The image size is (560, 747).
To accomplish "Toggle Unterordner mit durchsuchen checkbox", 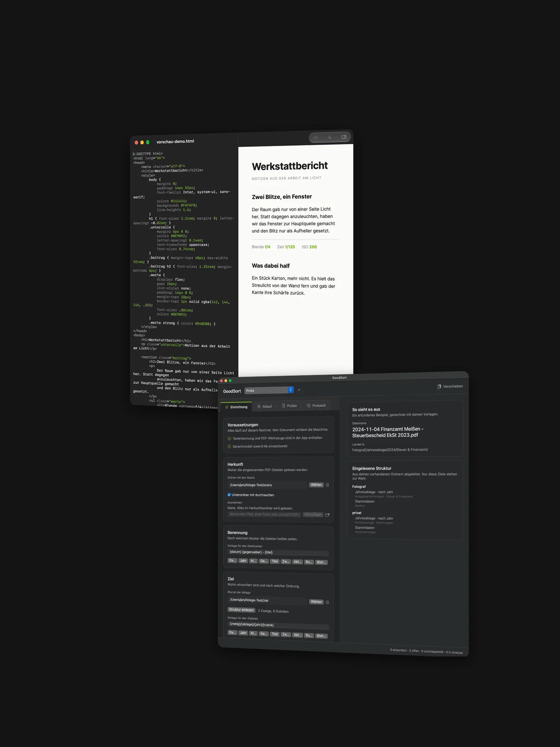I will (x=229, y=495).
